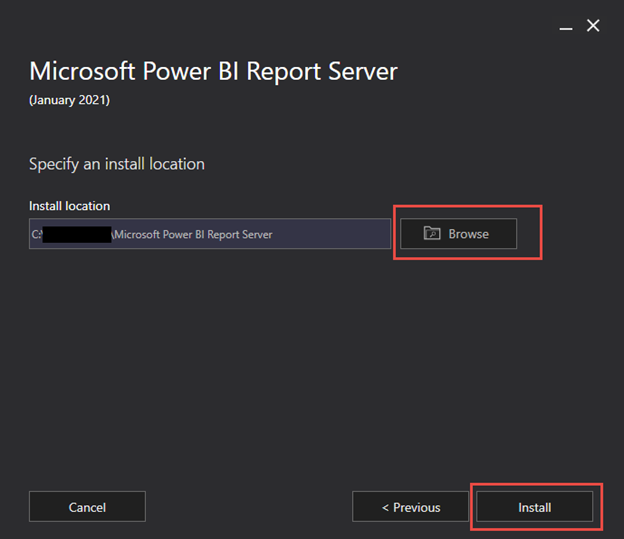Cancel the setup wizard
This screenshot has height=539, width=624.
(87, 507)
